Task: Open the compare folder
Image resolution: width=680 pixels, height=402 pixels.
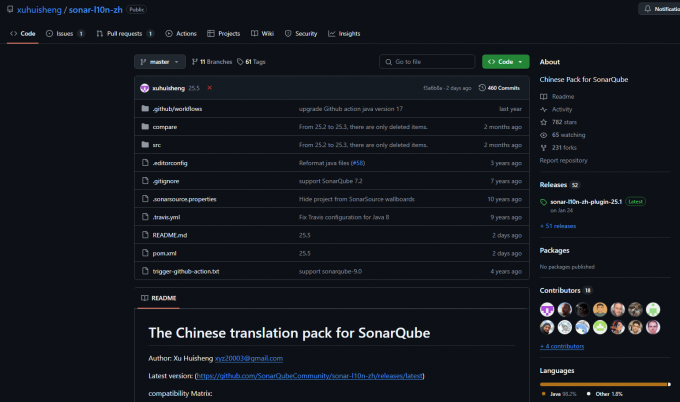Action: [165, 127]
